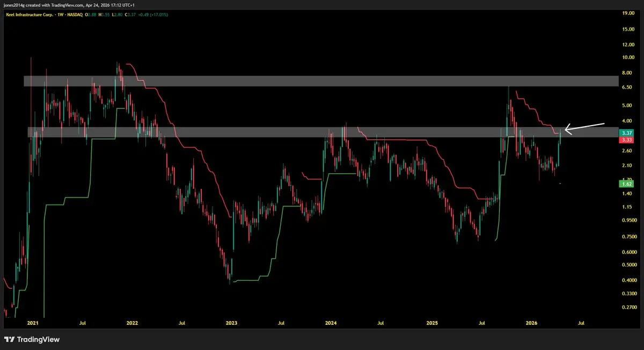
Task: Click the 0.5000 price axis label
Action: [631, 265]
